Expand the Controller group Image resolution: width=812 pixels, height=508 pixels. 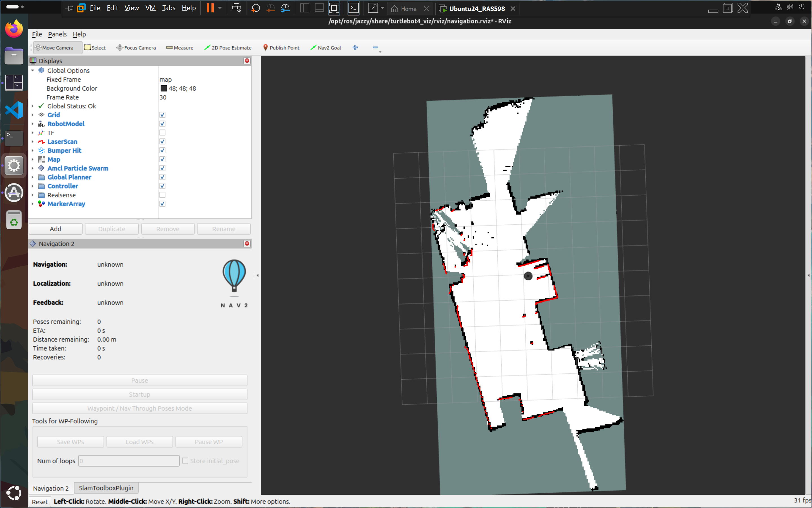coord(32,186)
